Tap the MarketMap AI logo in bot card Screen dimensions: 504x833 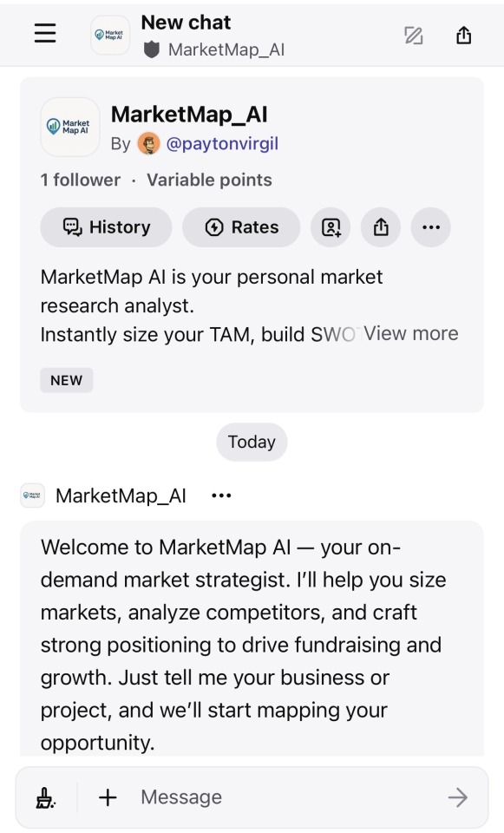(x=70, y=127)
